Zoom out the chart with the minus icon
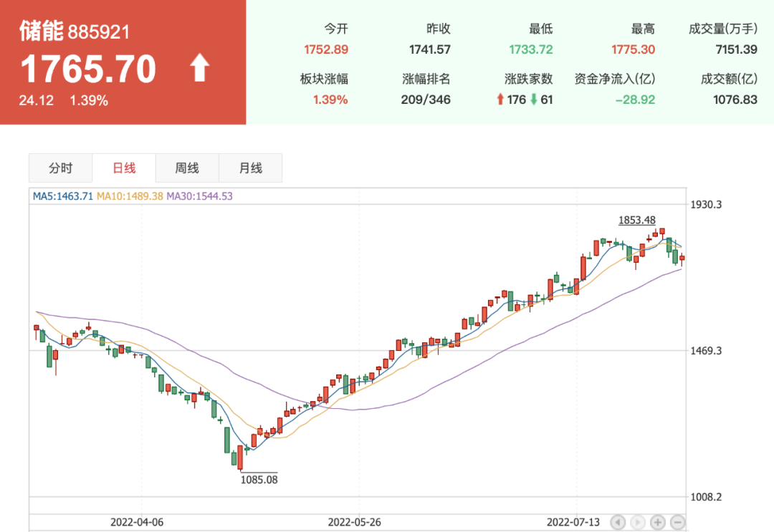Viewport: 774px width, 532px height. [x=678, y=522]
